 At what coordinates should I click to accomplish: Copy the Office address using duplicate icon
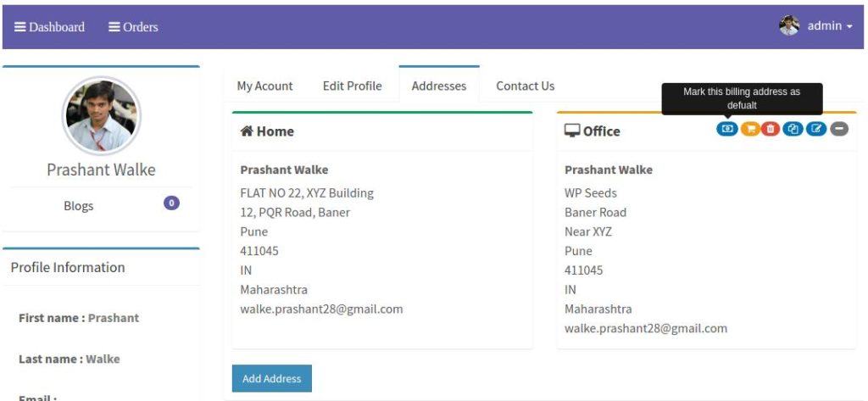[793, 129]
